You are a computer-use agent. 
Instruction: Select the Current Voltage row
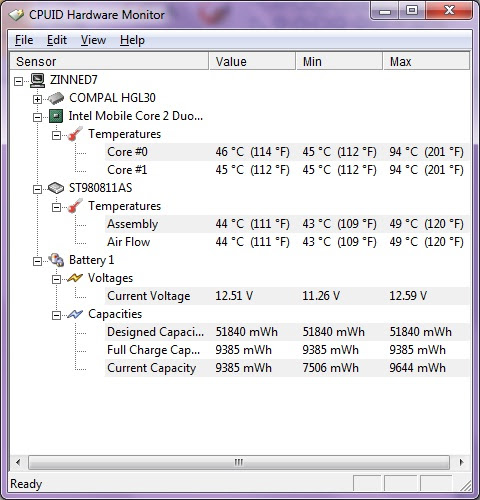coord(287,296)
